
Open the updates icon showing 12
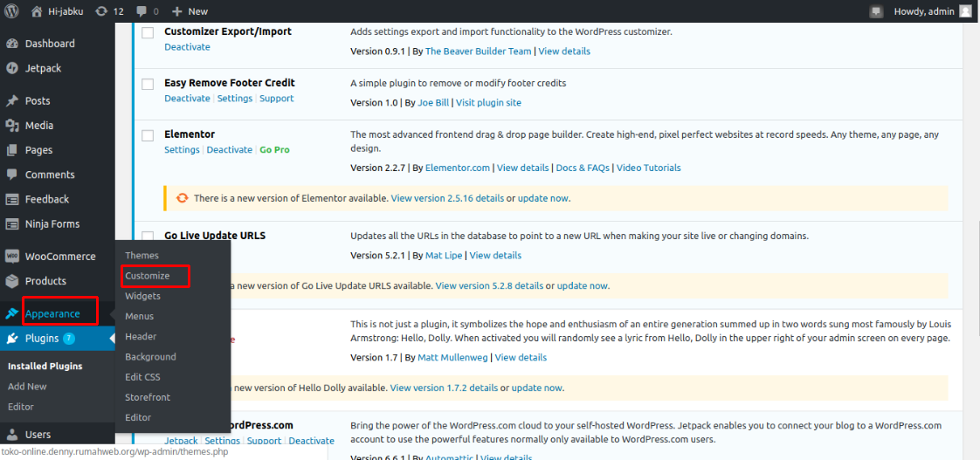pos(100,11)
